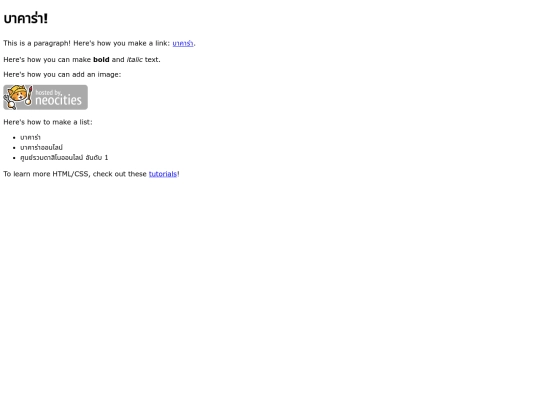The image size is (540, 405).
Task: Click the 'Here's how to make a list:' text
Action: point(48,122)
